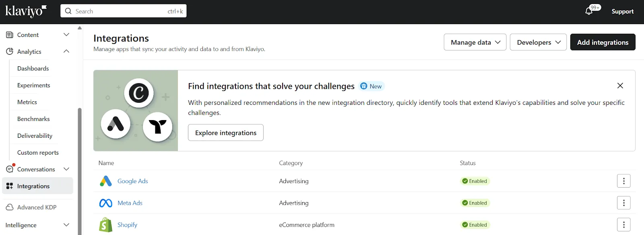The image size is (644, 235).
Task: Click the Explore integrations button
Action: [x=226, y=133]
